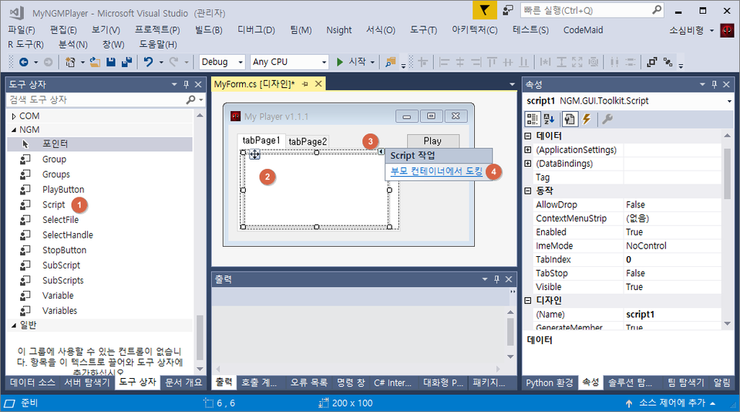Click the Script control icon in toolbox

pyautogui.click(x=25, y=205)
